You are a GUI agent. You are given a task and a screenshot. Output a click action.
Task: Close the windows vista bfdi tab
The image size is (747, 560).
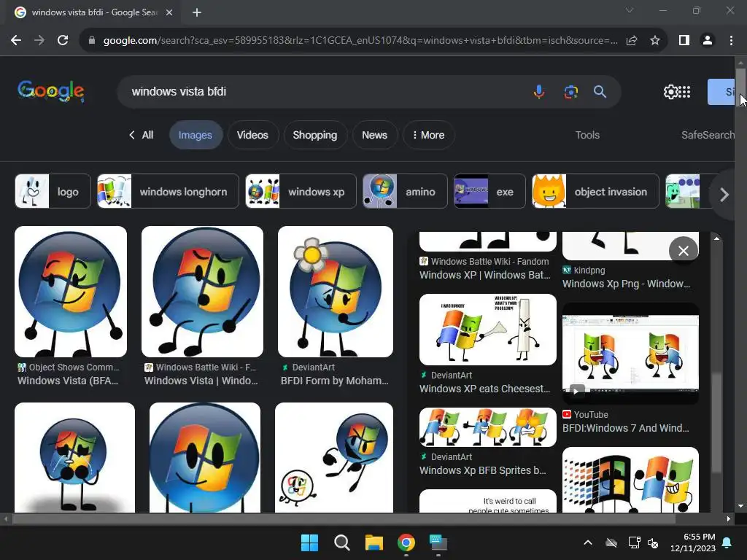[169, 12]
